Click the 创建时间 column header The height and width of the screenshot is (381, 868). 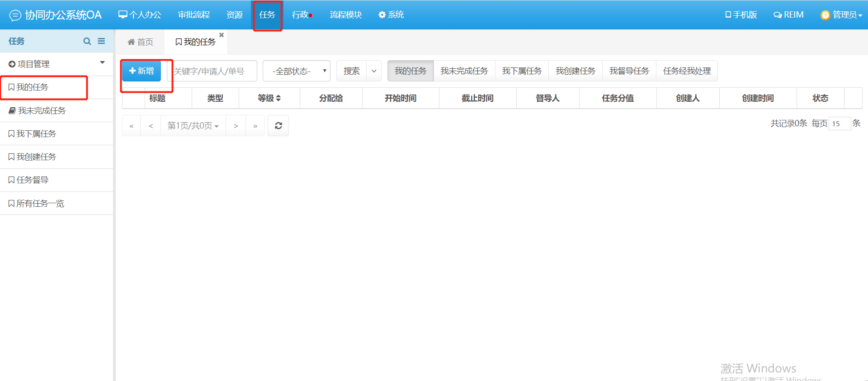[758, 98]
